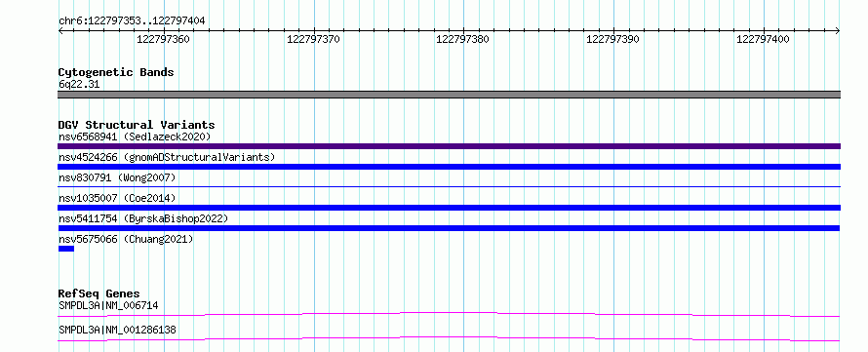868x352 pixels.
Task: Open nsv5675066 (Chuang2021) variant label
Action: point(126,239)
